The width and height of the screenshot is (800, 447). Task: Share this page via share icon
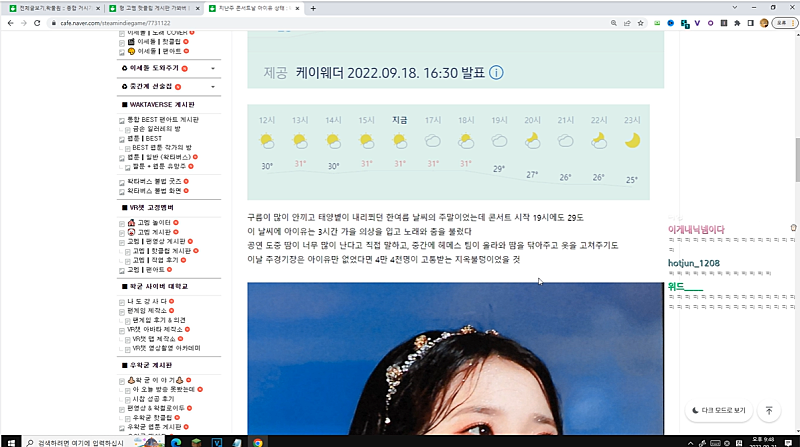point(627,23)
